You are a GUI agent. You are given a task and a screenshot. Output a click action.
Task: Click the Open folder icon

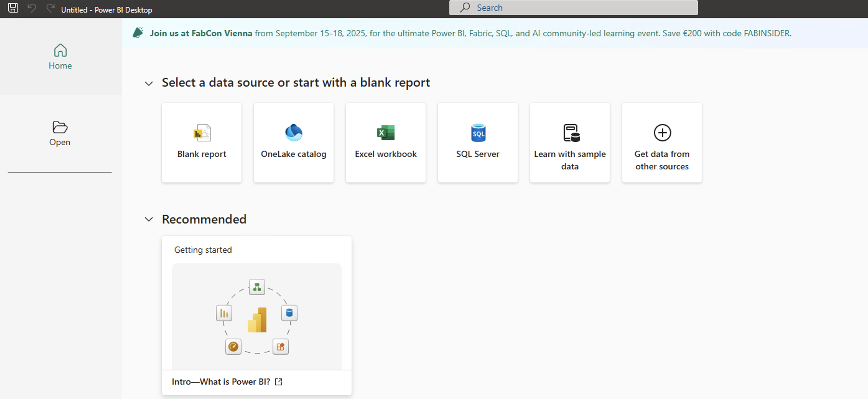tap(60, 127)
